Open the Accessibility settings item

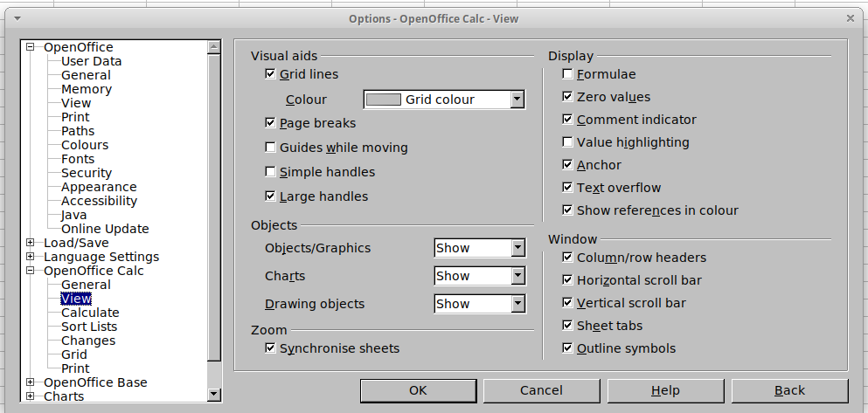(99, 201)
